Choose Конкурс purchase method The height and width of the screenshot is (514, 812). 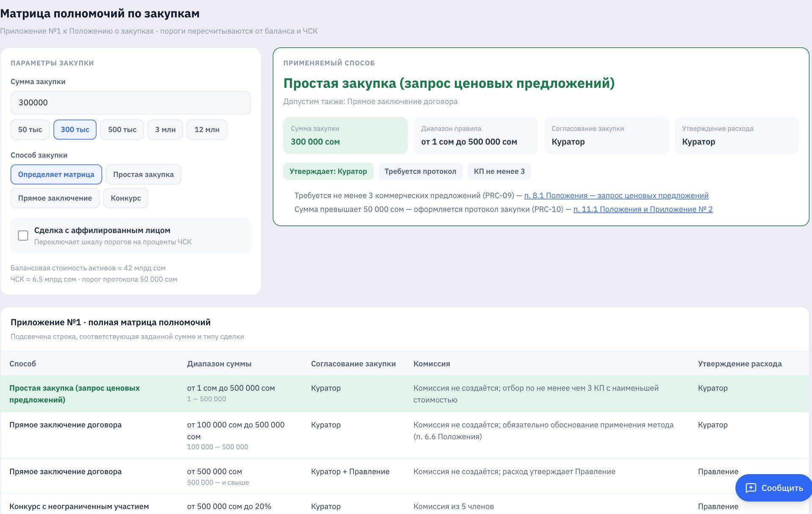pos(126,198)
